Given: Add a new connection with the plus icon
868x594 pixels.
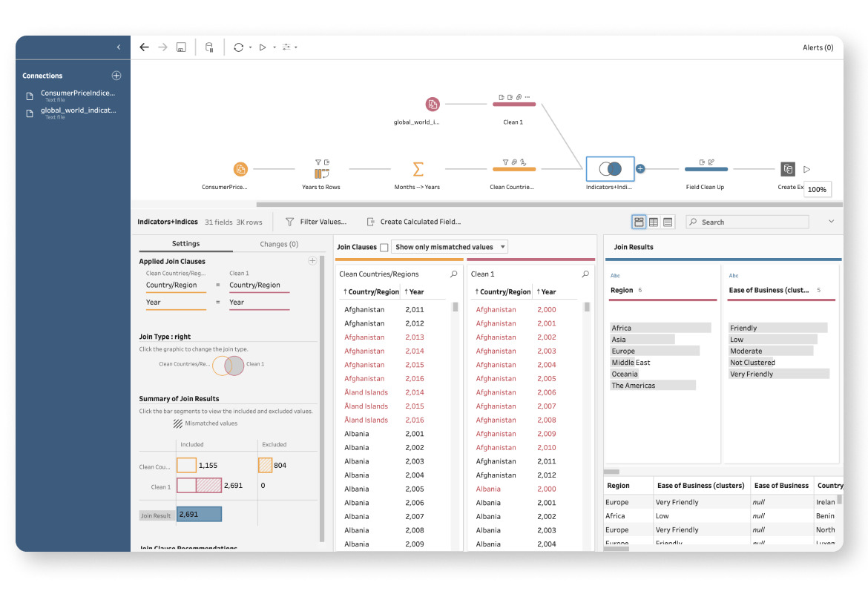Looking at the screenshot, I should click(x=116, y=75).
